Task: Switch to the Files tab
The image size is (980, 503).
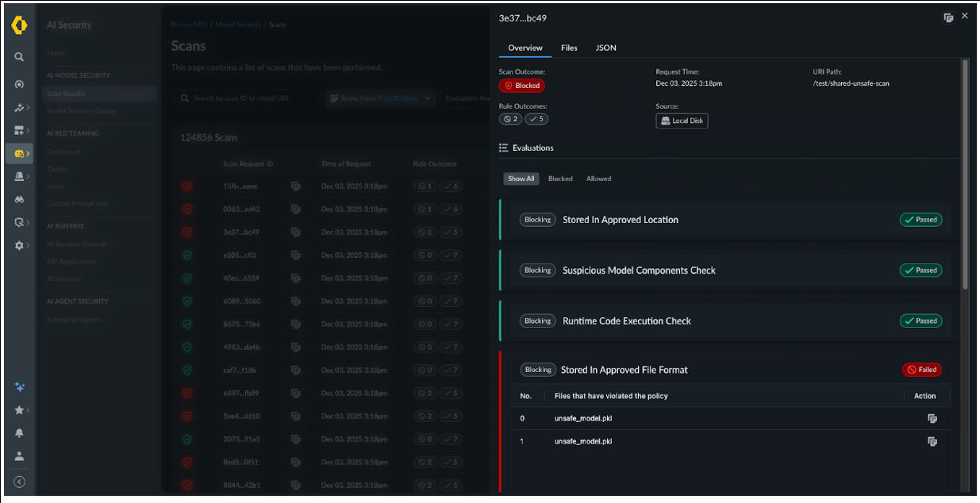Action: 569,48
